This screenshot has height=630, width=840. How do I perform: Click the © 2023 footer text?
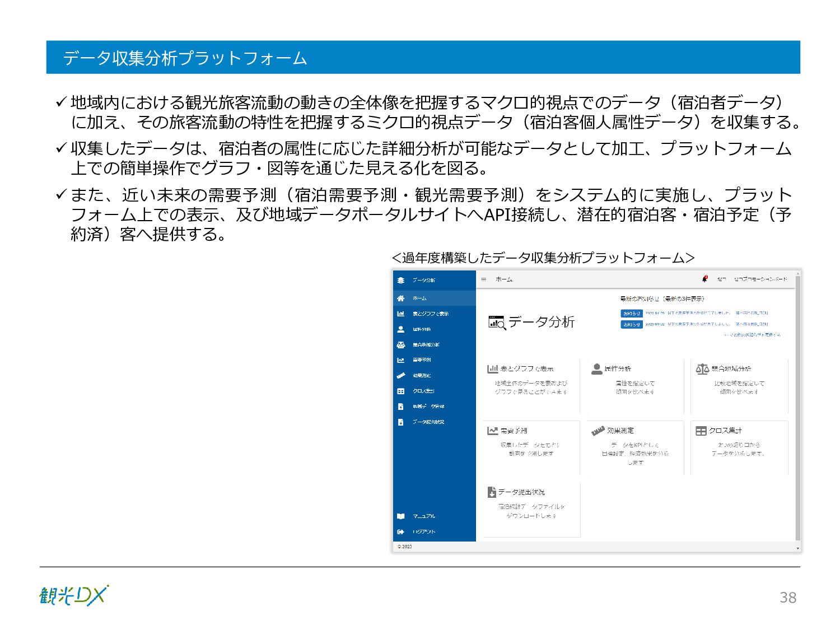[x=405, y=547]
